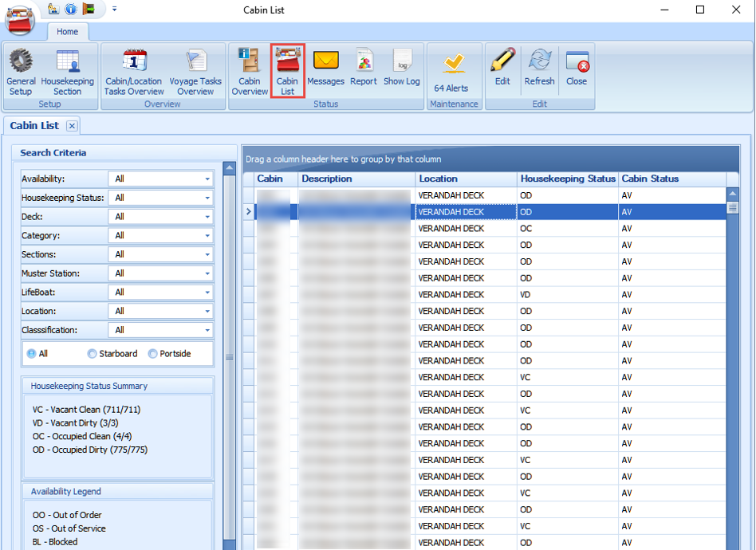The image size is (756, 550).
Task: Switch to the Home ribbon tab
Action: [x=67, y=32]
